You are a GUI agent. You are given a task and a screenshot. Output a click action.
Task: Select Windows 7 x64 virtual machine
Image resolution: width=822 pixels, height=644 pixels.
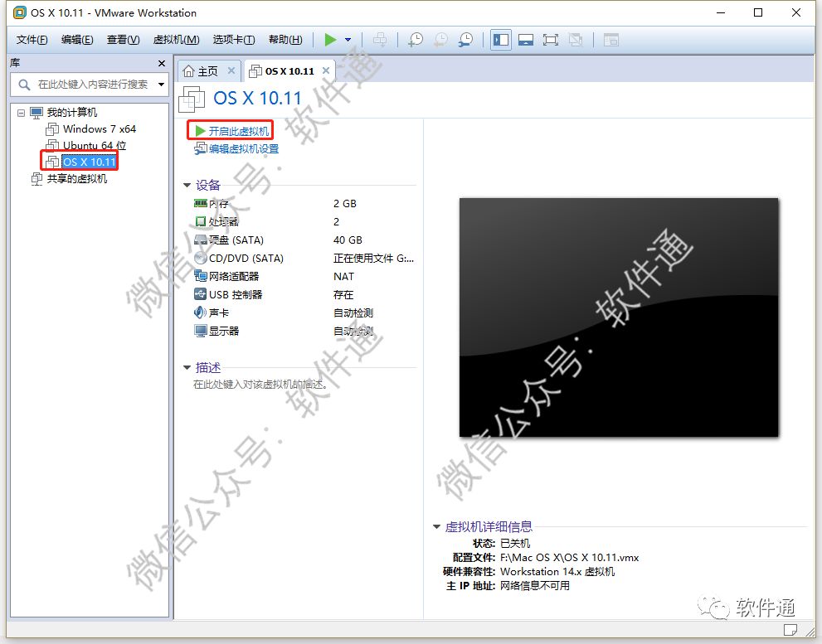click(99, 129)
